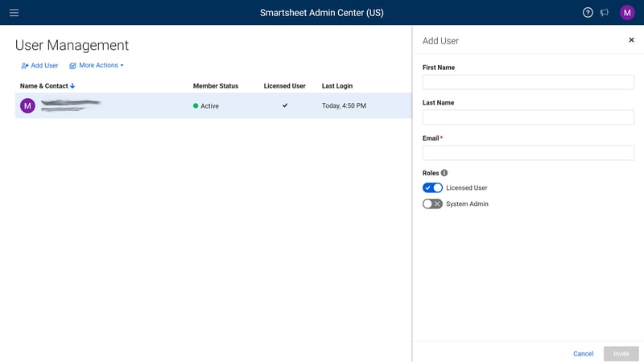Click the Add User link
Screen dimensions: 644x362
coord(39,65)
